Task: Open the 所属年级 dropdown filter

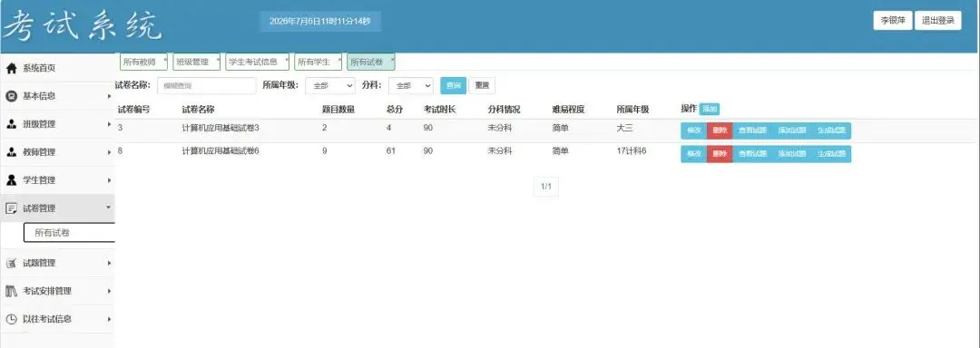Action: [330, 85]
